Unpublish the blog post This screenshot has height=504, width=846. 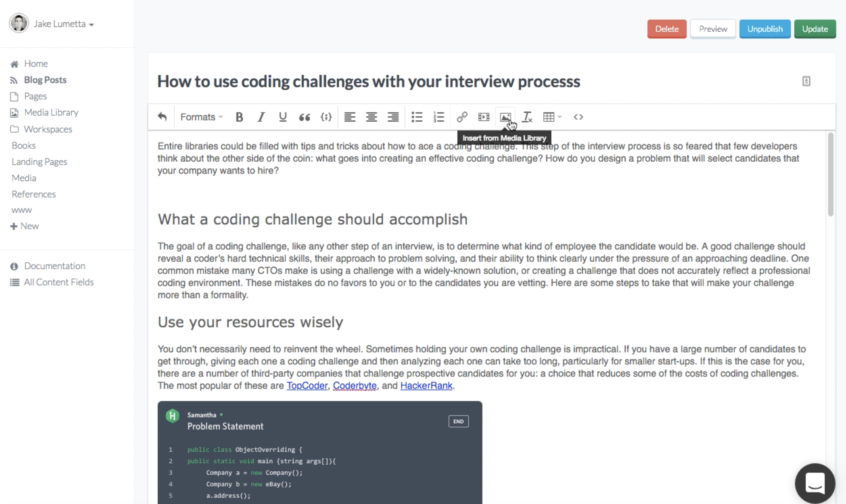tap(765, 29)
